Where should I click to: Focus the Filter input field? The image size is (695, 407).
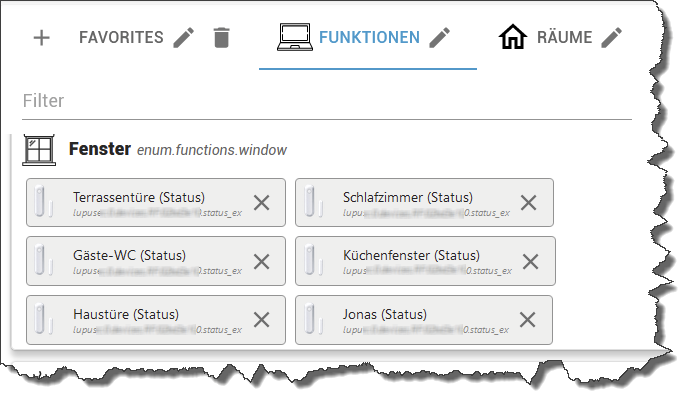click(x=327, y=101)
